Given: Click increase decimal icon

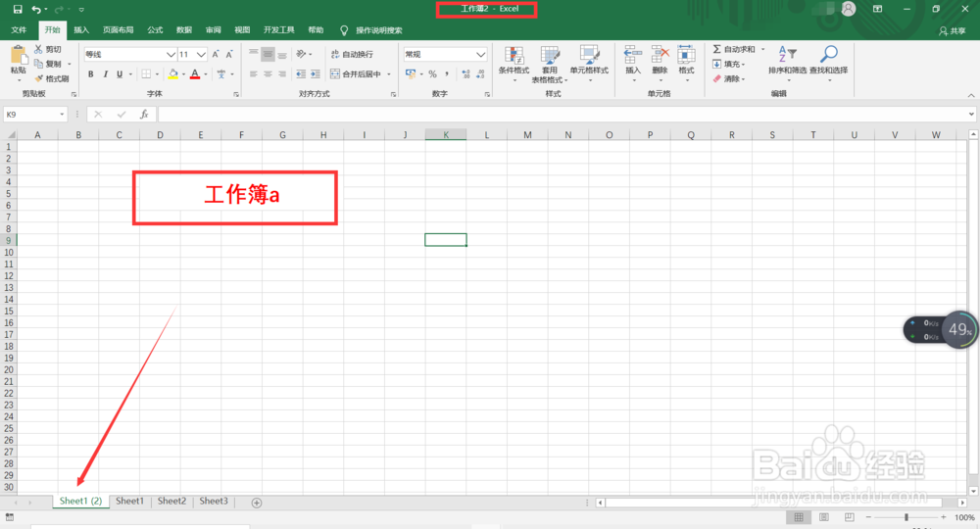Looking at the screenshot, I should (x=465, y=74).
